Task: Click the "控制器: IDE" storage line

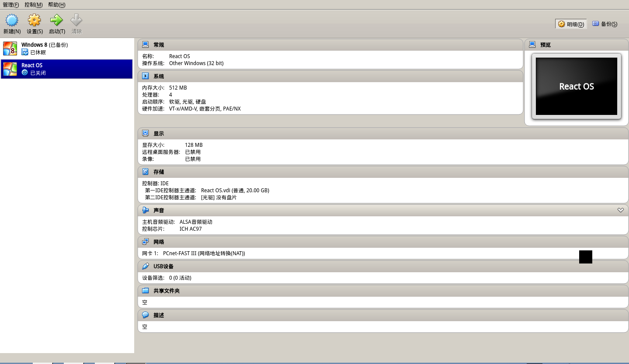Action: tap(155, 184)
